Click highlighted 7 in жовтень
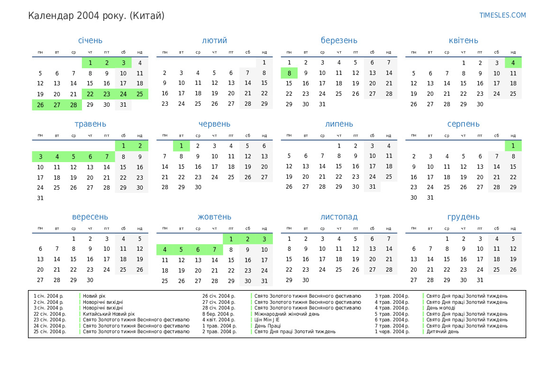The image size is (554, 392). point(214,250)
